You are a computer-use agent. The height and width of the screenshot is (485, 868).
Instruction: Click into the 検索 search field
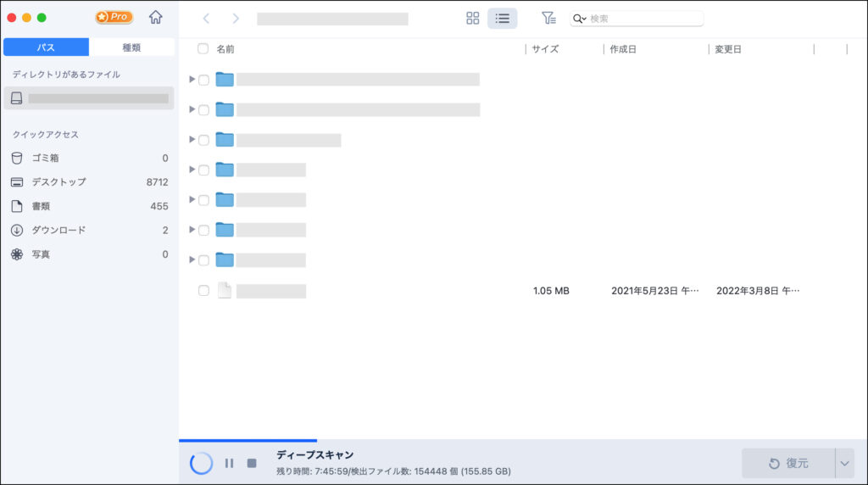637,19
